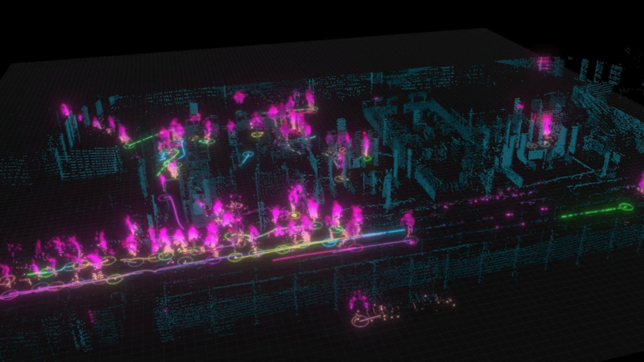Select the floating magenta blob at top center
644x362 pixels.
pyautogui.click(x=239, y=97)
